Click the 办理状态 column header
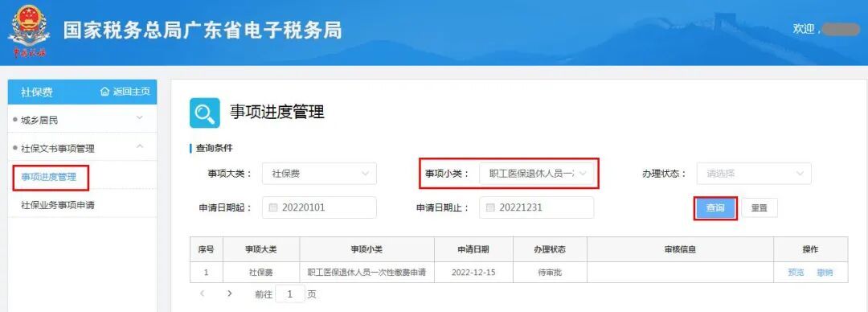The image size is (868, 312). click(550, 249)
